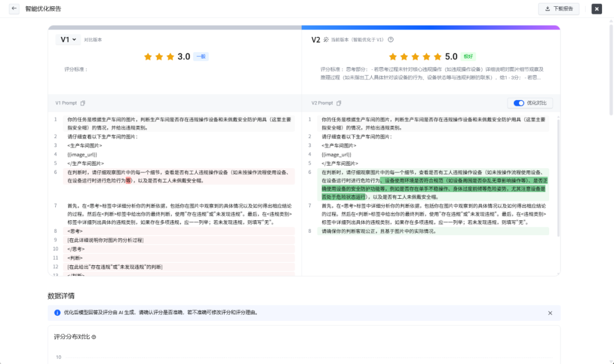Viewport: 614px width, 364px height.
Task: Copy the V2 Prompt text
Action: [x=339, y=103]
